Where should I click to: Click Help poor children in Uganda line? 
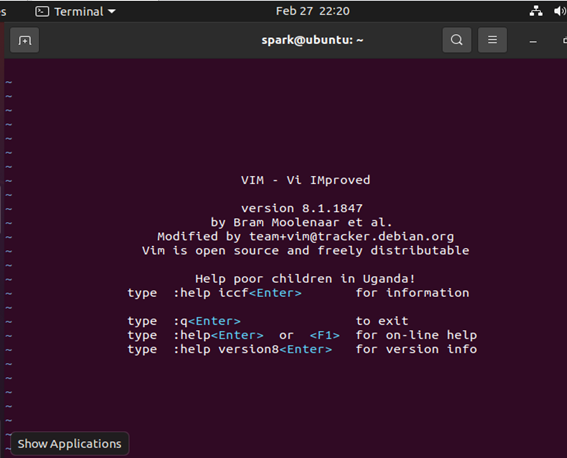coord(305,279)
